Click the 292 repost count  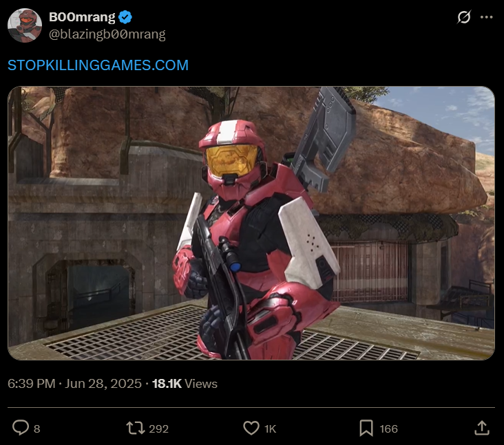(x=159, y=428)
